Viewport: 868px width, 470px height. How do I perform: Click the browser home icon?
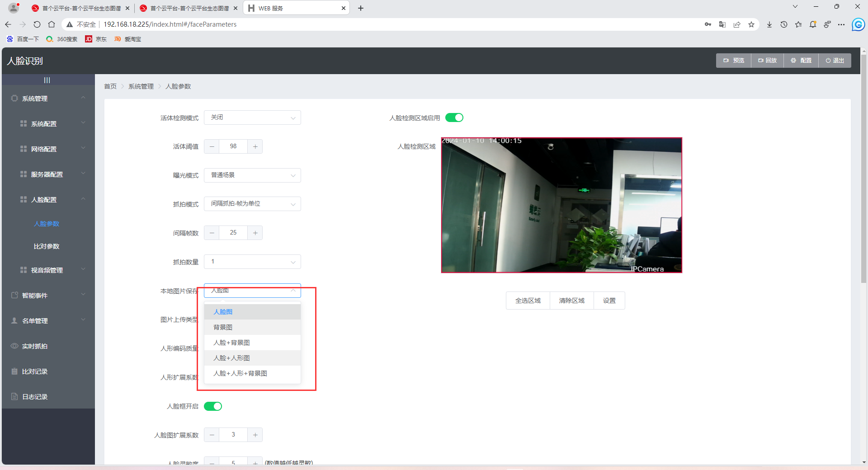point(52,24)
